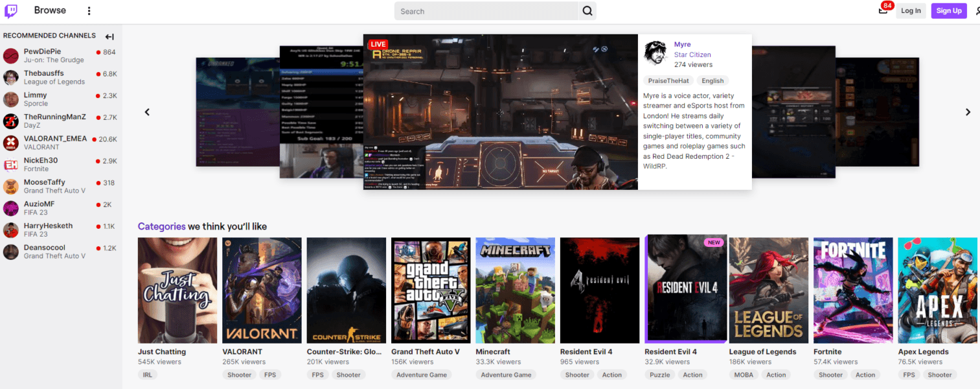Open the notifications inbox with 84 badge

tap(883, 10)
